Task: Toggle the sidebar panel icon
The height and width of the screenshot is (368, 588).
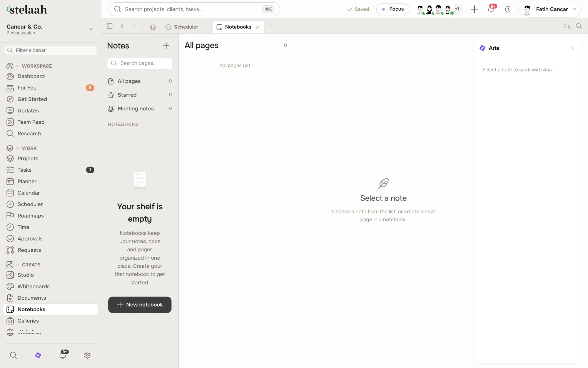Action: (x=110, y=26)
